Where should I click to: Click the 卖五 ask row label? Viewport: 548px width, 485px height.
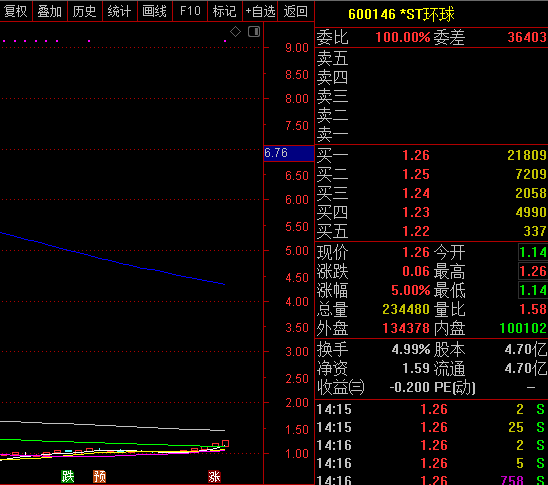tap(332, 58)
